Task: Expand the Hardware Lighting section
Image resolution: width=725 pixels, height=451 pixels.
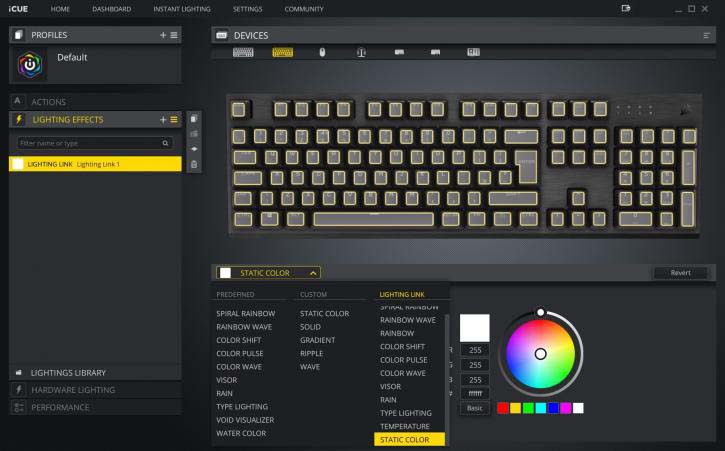Action: coord(73,390)
